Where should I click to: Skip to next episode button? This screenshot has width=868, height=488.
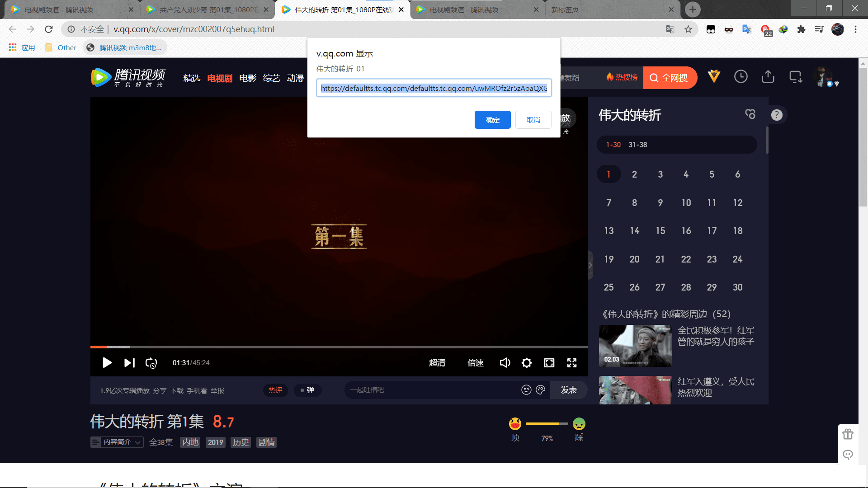tap(129, 363)
